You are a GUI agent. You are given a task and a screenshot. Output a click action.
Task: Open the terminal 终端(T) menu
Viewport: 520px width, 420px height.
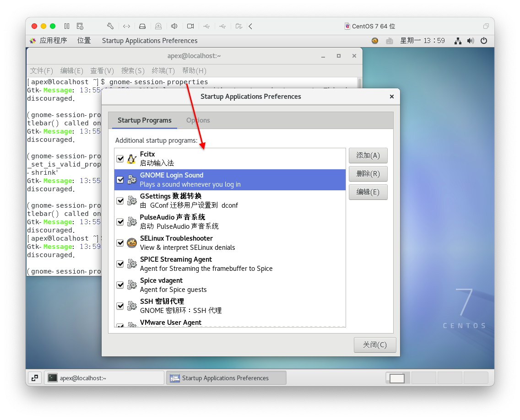click(x=163, y=70)
